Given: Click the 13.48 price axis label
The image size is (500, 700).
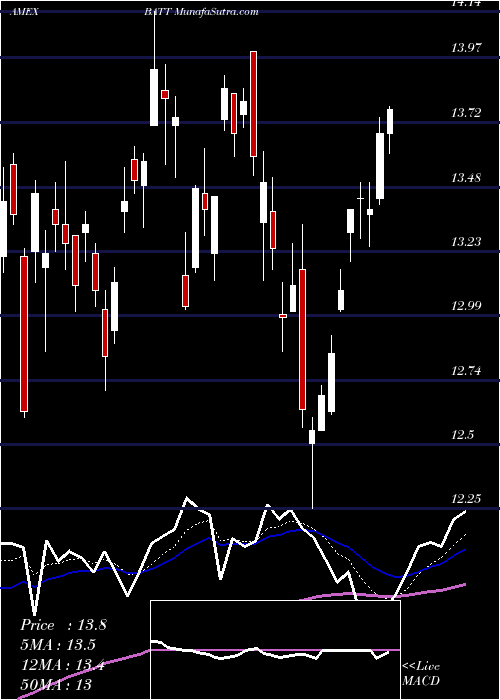Looking at the screenshot, I should click(x=466, y=178).
